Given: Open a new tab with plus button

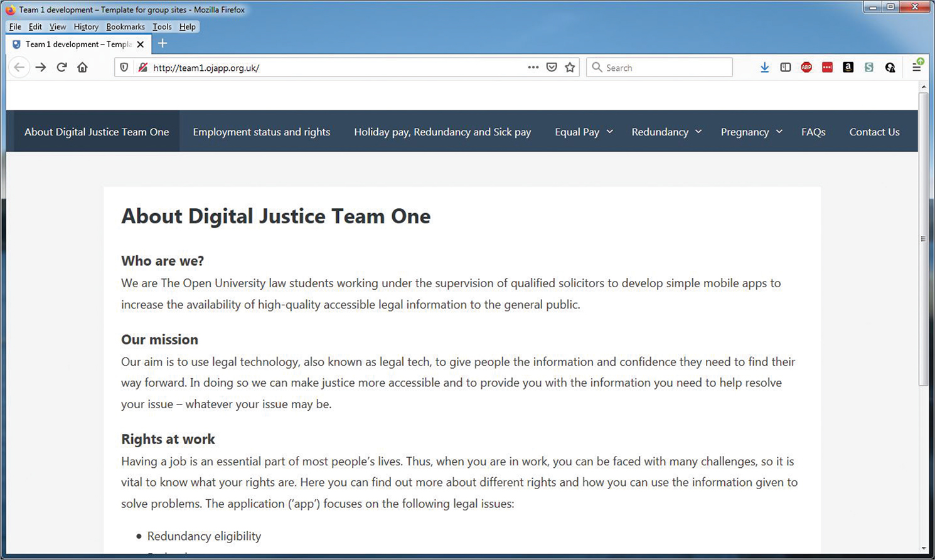Looking at the screenshot, I should [163, 43].
